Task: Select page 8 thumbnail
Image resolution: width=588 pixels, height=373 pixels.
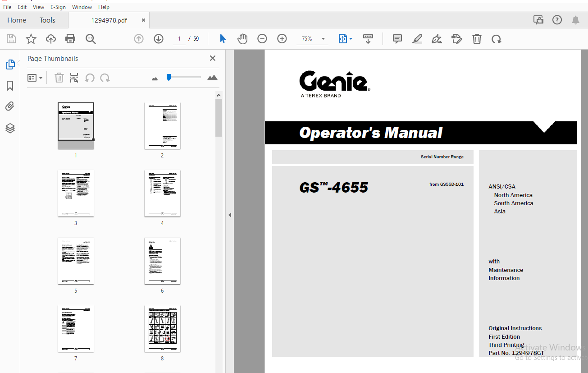Action: pos(162,329)
